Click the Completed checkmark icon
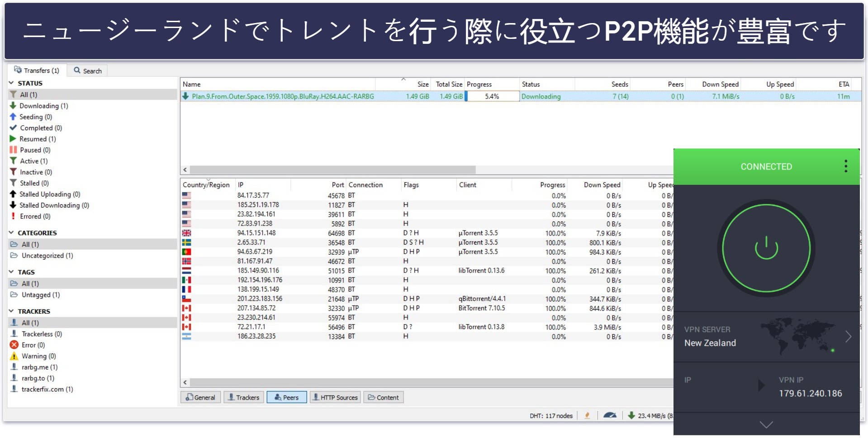Image resolution: width=868 pixels, height=438 pixels. (13, 128)
